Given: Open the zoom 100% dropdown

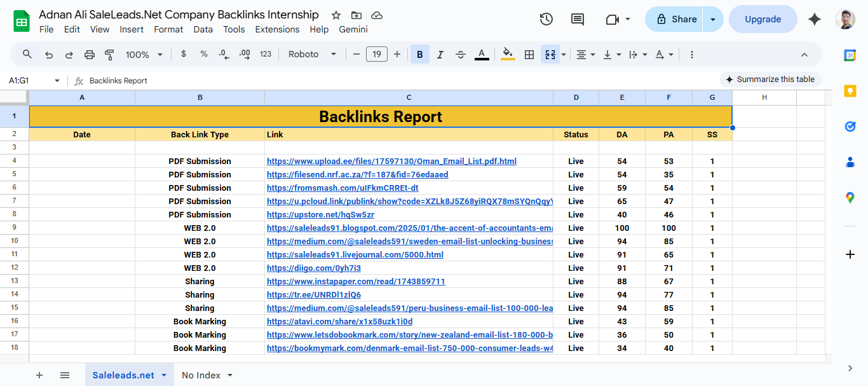Looking at the screenshot, I should (x=144, y=55).
